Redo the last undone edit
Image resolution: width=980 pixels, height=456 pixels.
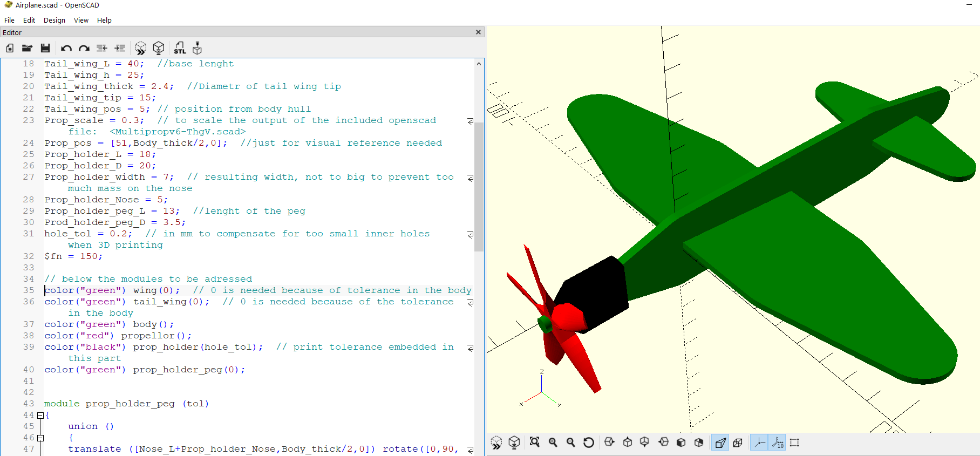coord(84,48)
